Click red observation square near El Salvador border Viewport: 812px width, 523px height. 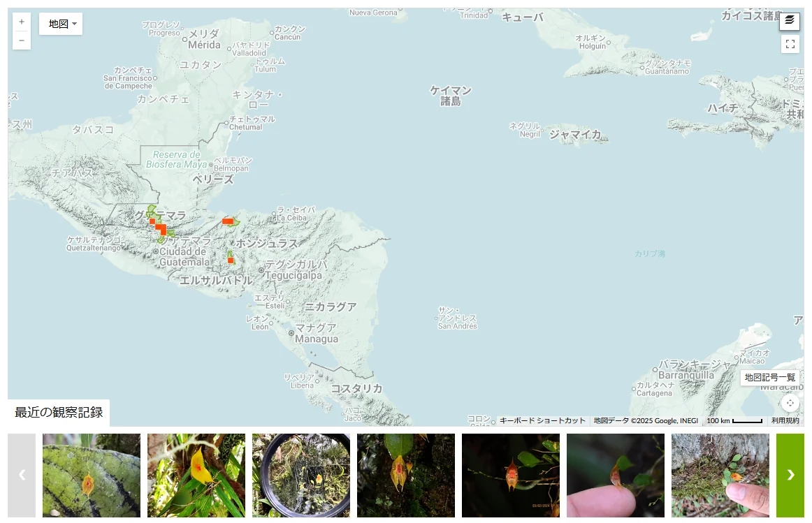pyautogui.click(x=231, y=260)
